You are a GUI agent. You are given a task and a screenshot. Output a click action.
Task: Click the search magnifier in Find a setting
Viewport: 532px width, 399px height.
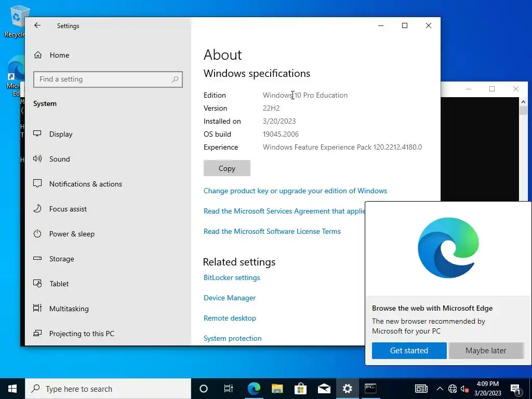(175, 79)
